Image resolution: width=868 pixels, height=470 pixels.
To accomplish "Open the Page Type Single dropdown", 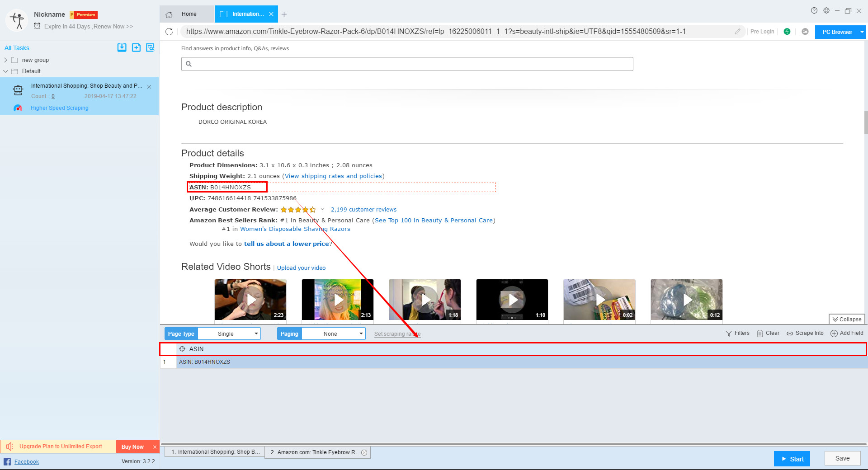I will (230, 334).
